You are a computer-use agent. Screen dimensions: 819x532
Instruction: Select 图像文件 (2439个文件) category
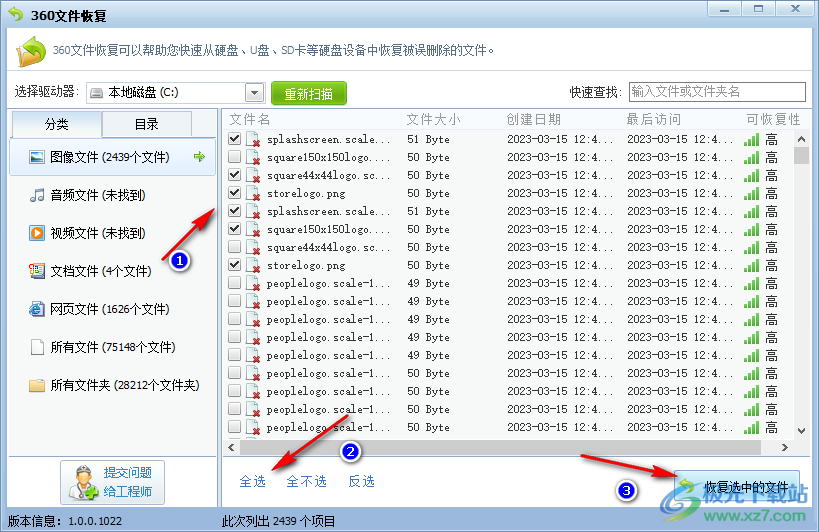[112, 157]
